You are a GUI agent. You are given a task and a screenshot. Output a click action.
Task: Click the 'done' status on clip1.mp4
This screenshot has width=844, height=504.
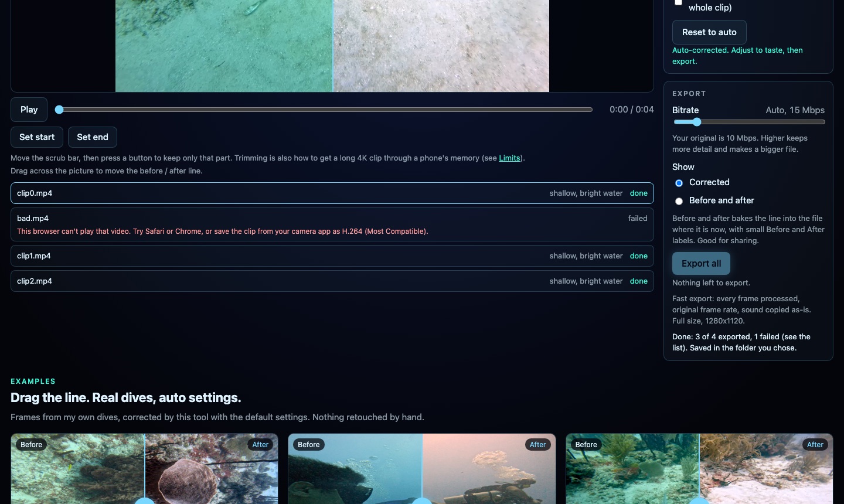[x=639, y=256]
